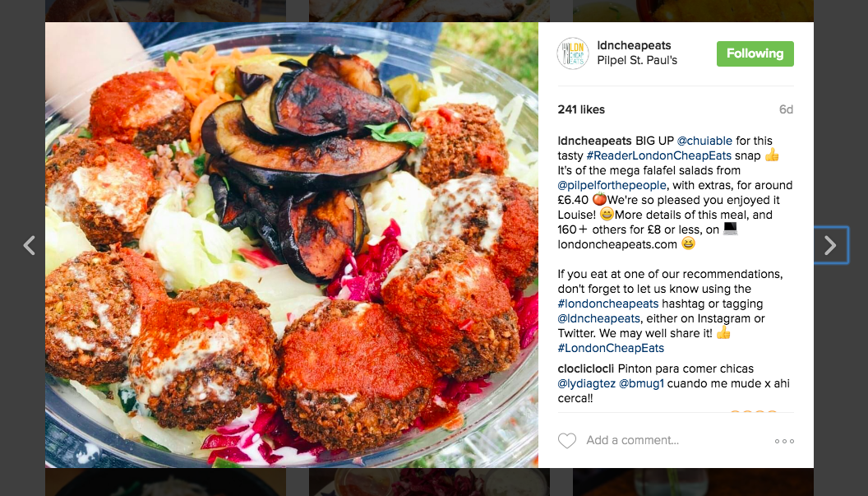868x496 pixels.
Task: Open the @bmug1 mention
Action: [641, 383]
